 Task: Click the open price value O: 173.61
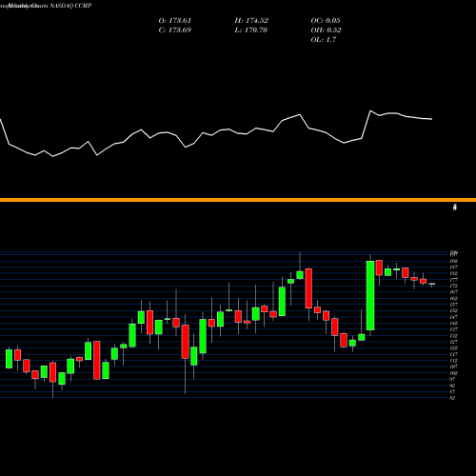click(x=175, y=21)
